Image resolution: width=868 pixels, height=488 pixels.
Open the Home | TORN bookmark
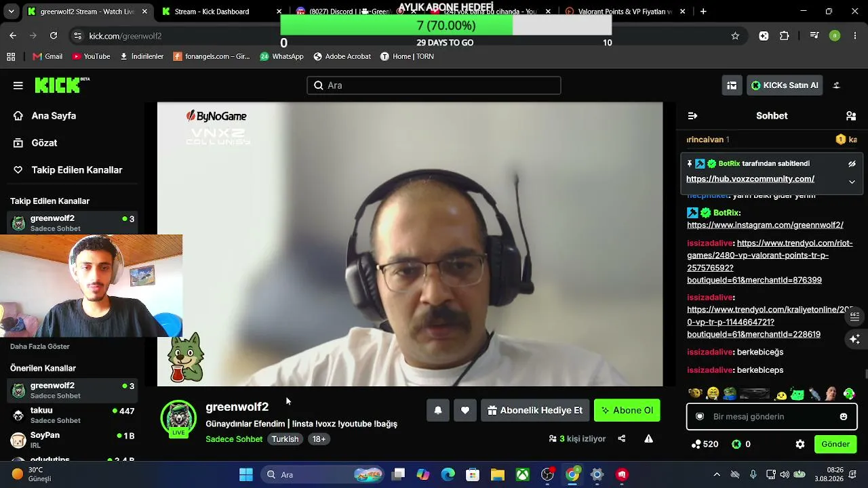click(407, 56)
